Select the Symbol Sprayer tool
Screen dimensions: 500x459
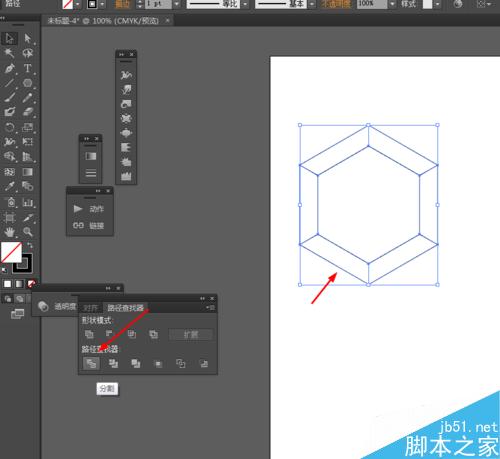point(10,202)
